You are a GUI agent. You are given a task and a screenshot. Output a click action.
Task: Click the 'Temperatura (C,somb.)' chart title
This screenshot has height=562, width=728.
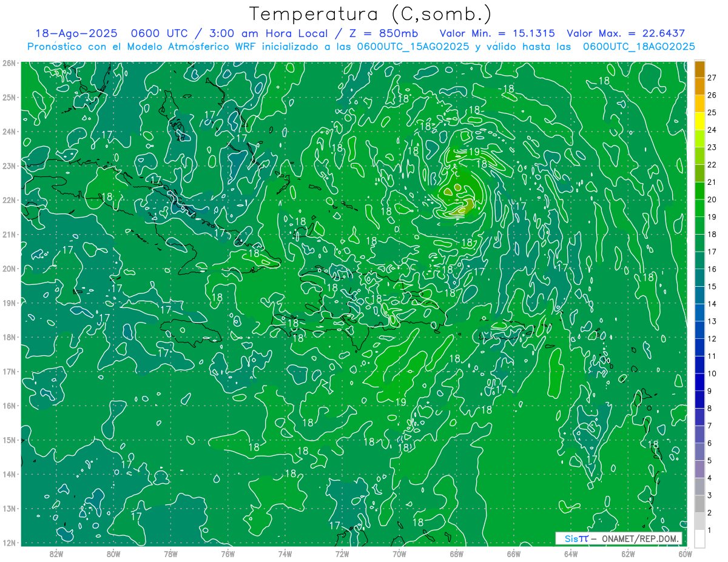371,14
